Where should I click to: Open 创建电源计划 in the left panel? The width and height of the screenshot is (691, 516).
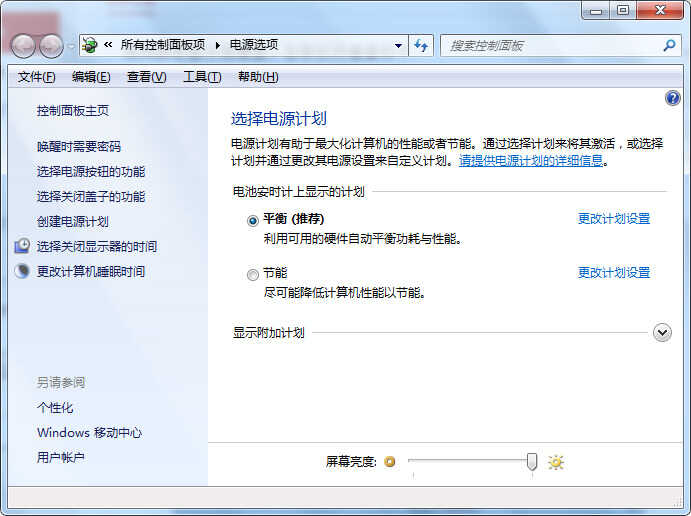[x=72, y=221]
